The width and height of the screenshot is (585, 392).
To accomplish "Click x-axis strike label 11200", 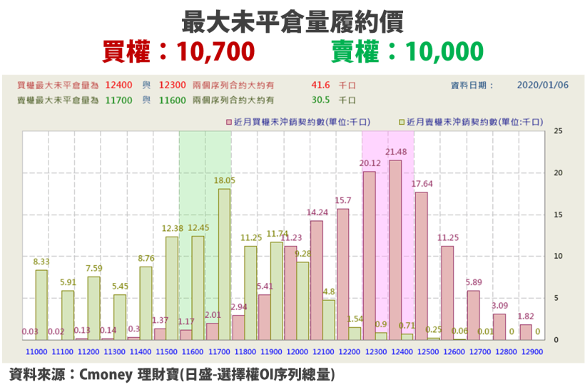I will pos(88,352).
